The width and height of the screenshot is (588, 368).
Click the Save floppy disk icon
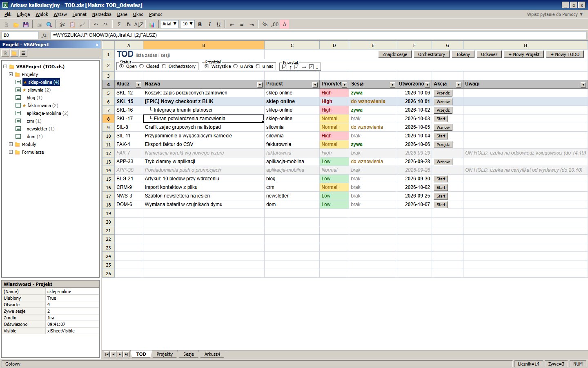26,25
